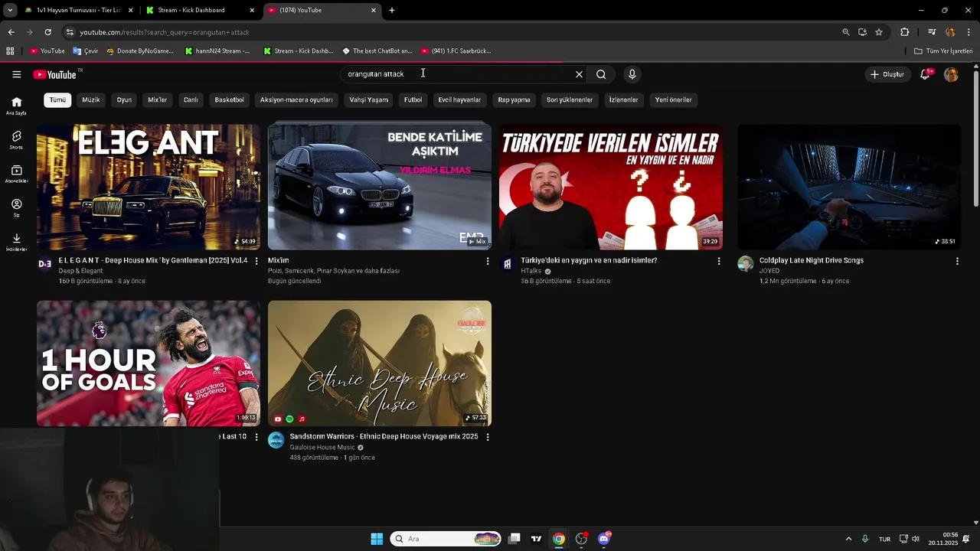Select the Mix'ler filter chip
The image size is (980, 551).
157,99
